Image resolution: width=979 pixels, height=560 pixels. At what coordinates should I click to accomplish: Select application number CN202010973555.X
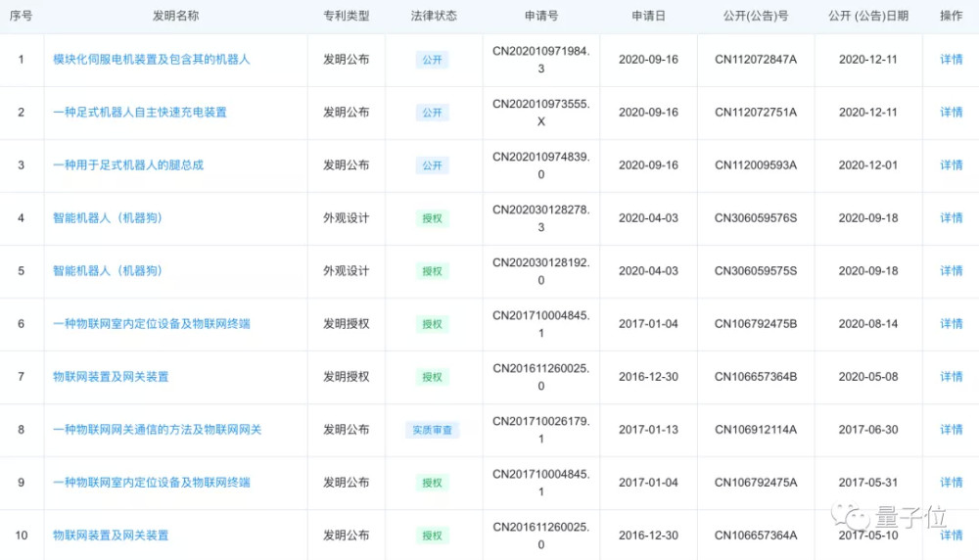click(540, 113)
